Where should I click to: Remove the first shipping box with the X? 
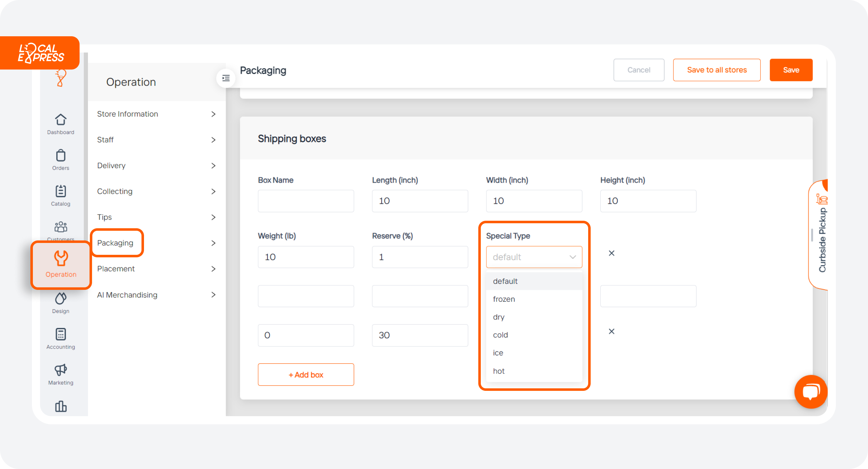[612, 253]
